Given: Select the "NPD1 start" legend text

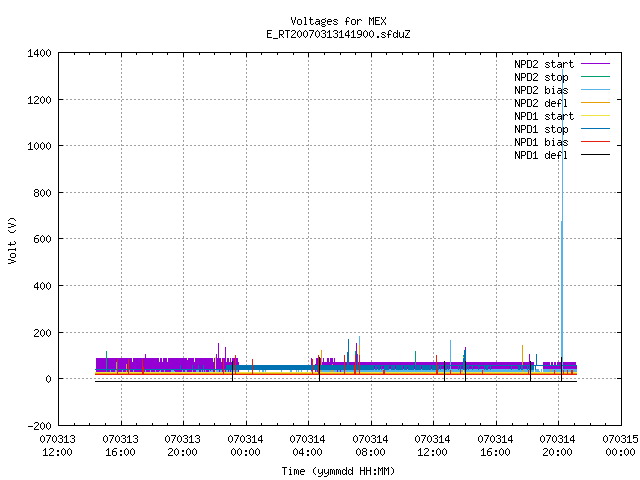Looking at the screenshot, I should point(544,116).
